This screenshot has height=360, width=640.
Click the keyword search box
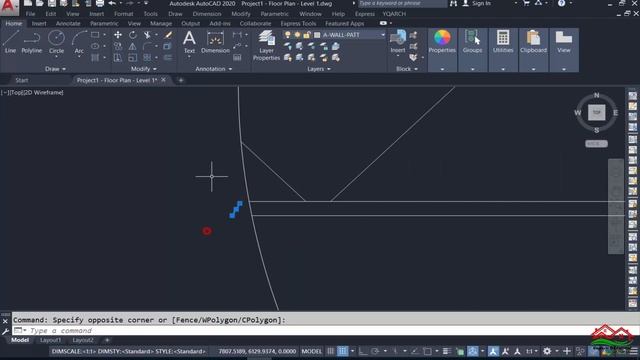(x=402, y=3)
